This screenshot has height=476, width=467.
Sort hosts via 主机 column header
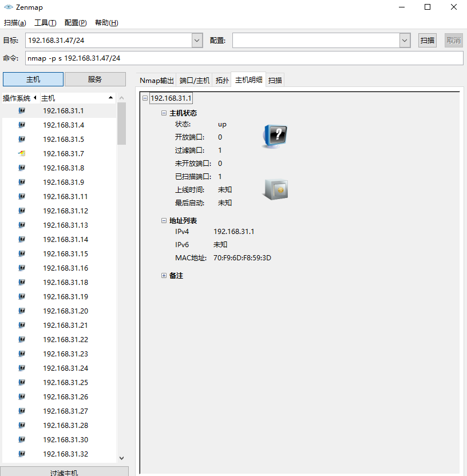77,98
